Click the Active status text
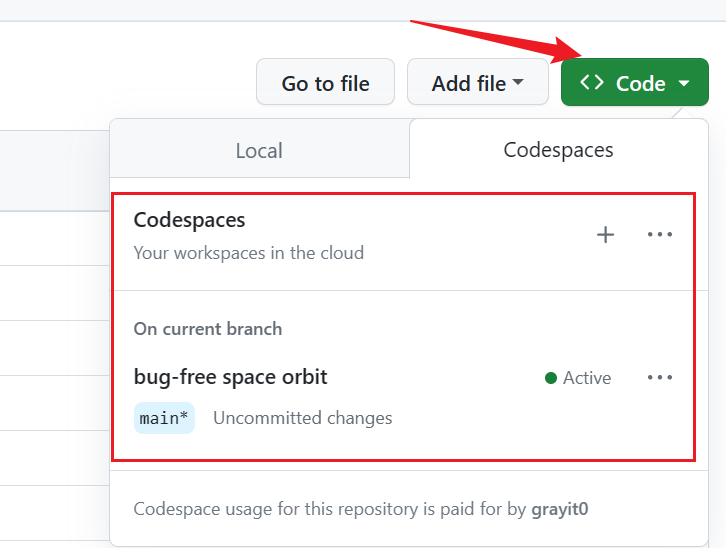This screenshot has height=548, width=726. (587, 378)
